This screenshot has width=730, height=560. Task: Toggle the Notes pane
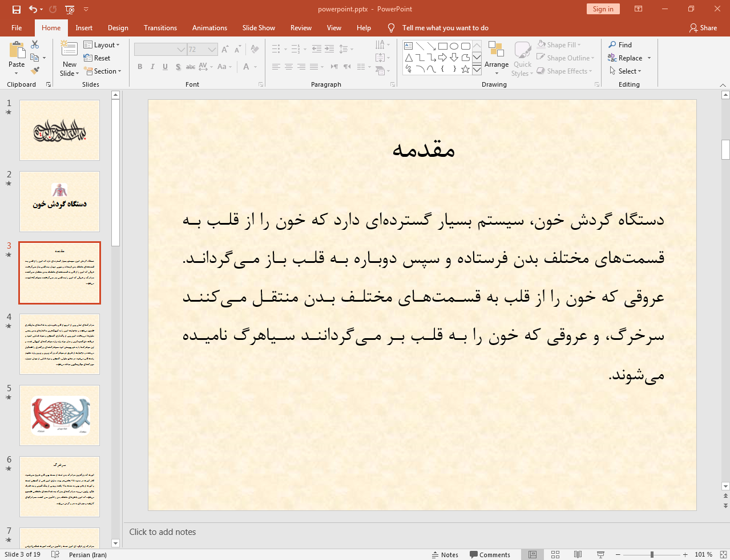pos(445,554)
